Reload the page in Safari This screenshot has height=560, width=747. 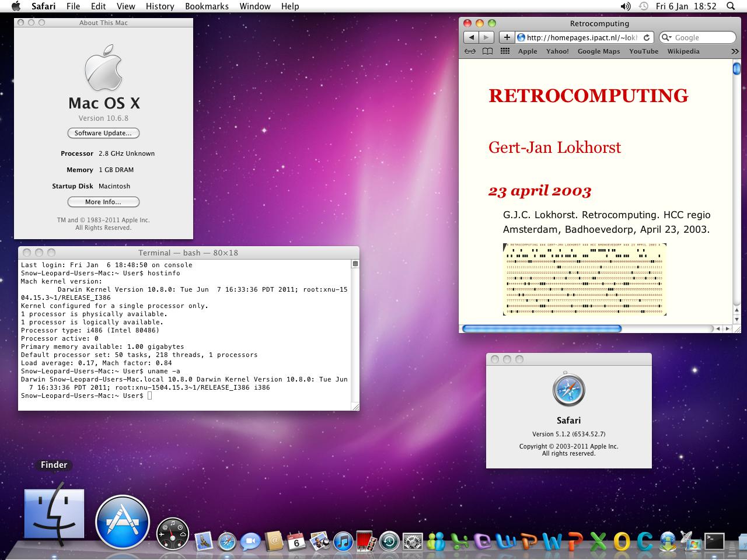646,37
